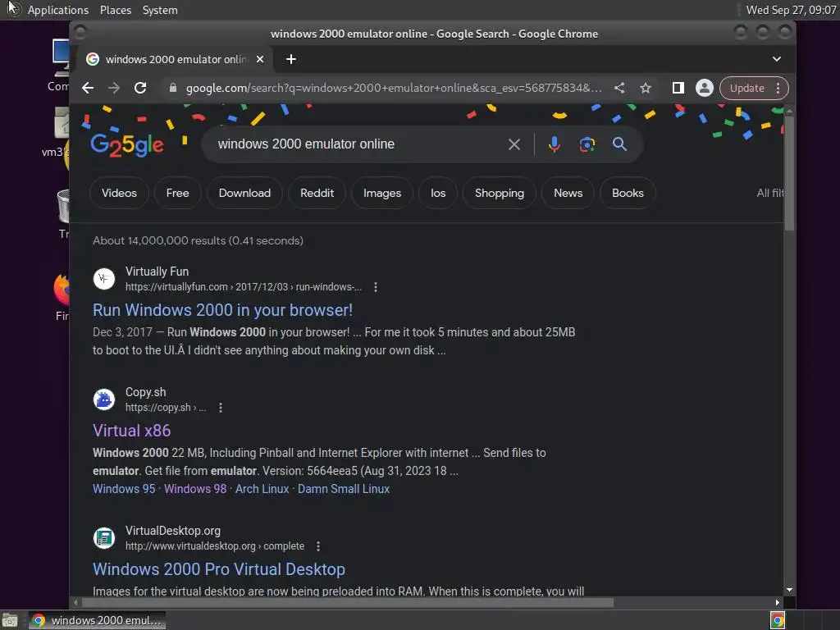The height and width of the screenshot is (630, 840).
Task: Open the Applications menu
Action: (x=58, y=10)
